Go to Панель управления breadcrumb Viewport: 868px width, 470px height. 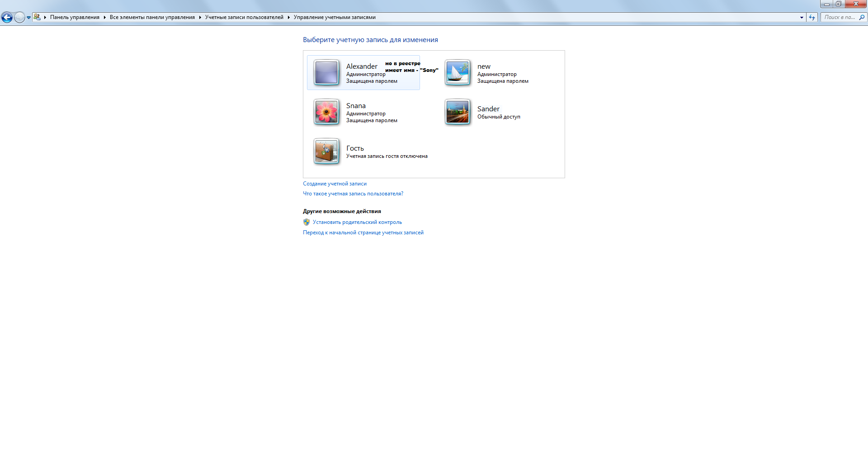click(x=75, y=17)
